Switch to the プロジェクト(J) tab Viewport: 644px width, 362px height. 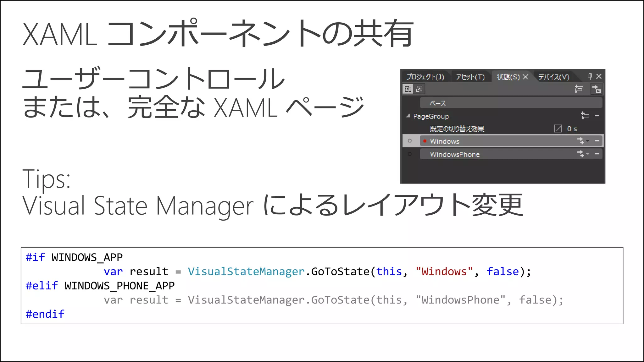pos(425,77)
